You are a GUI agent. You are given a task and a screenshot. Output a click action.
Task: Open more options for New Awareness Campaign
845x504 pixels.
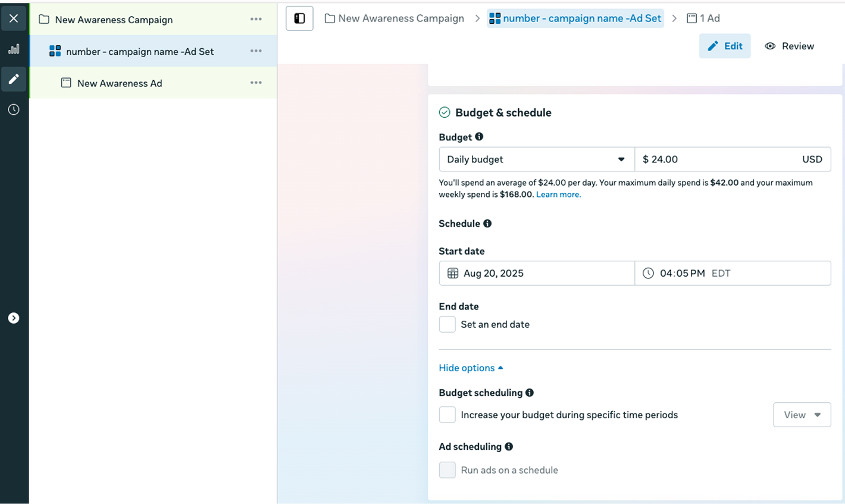tap(256, 19)
